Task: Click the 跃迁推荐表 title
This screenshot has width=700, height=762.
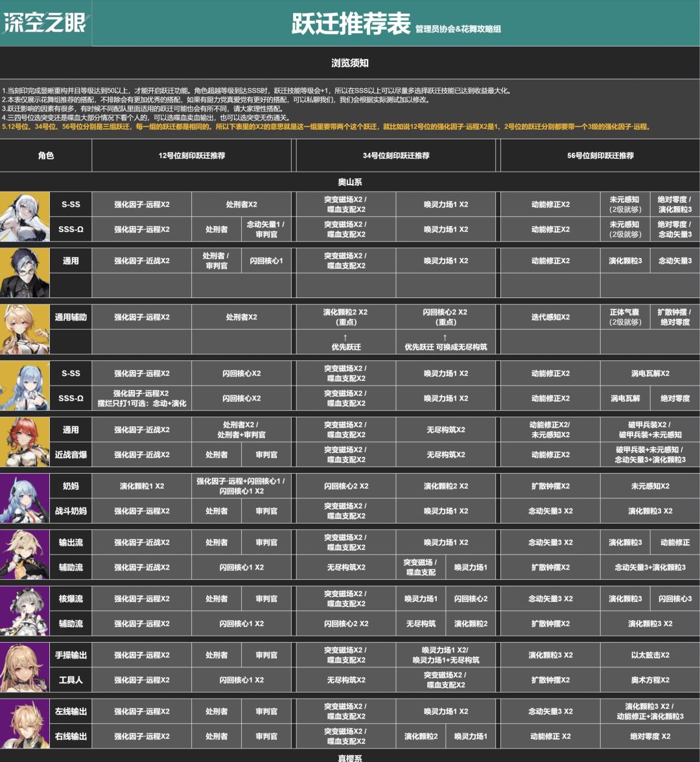Action: click(x=351, y=23)
